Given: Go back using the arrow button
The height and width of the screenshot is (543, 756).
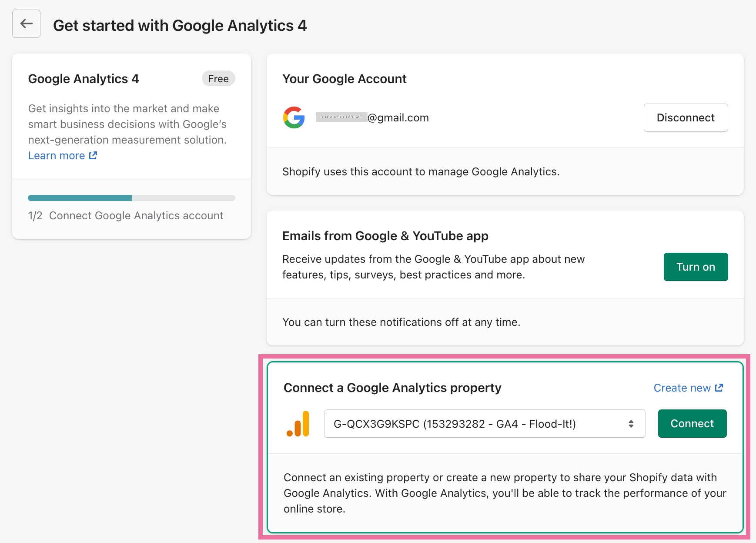Looking at the screenshot, I should [x=26, y=24].
